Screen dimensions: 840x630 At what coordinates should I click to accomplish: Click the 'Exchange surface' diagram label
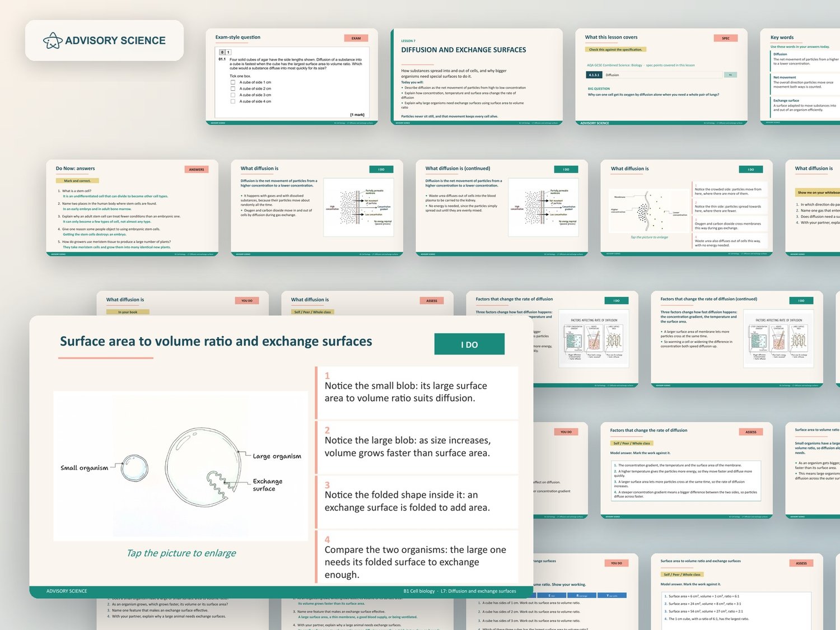[x=268, y=485]
